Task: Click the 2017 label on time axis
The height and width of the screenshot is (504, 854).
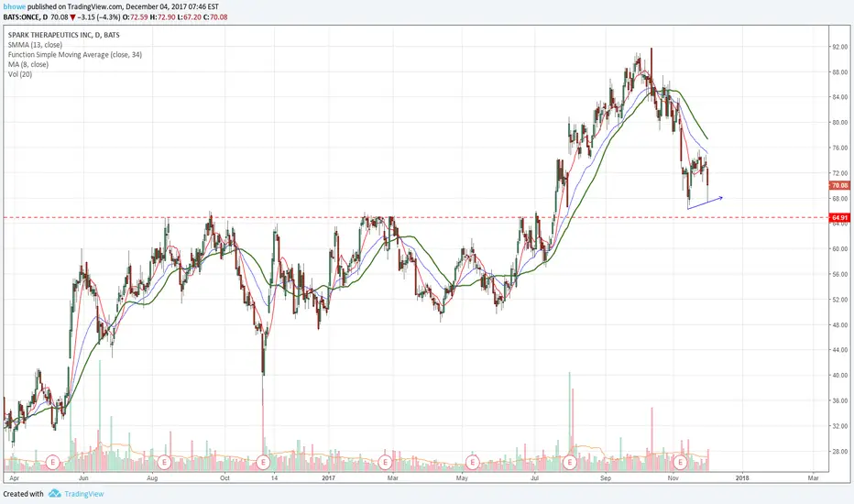Action: click(328, 478)
